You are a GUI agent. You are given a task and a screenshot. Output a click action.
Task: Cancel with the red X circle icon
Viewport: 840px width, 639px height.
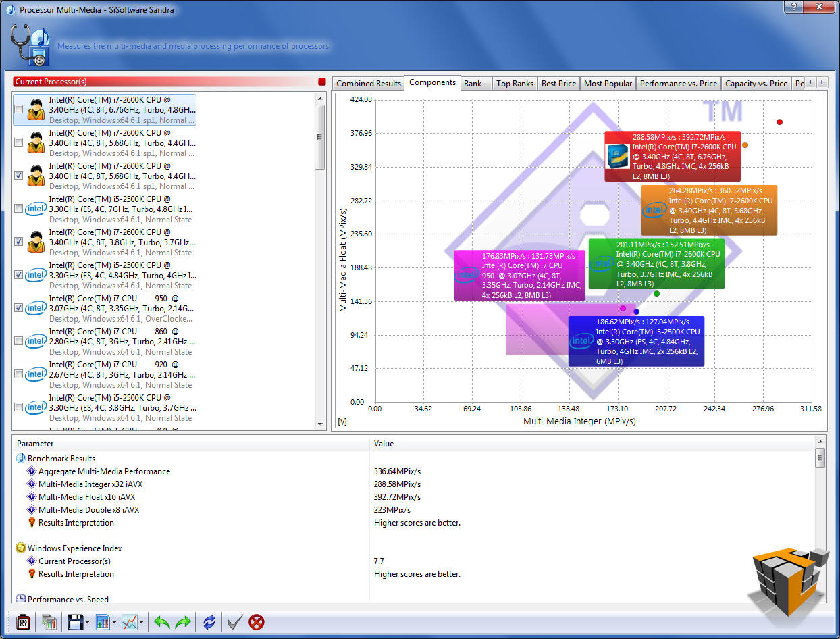[x=257, y=621]
